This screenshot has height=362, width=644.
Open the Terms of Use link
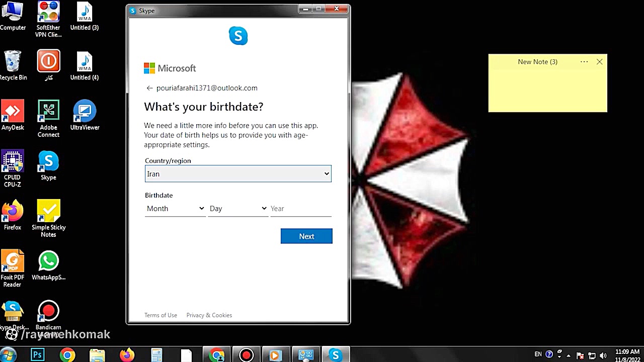(x=160, y=315)
